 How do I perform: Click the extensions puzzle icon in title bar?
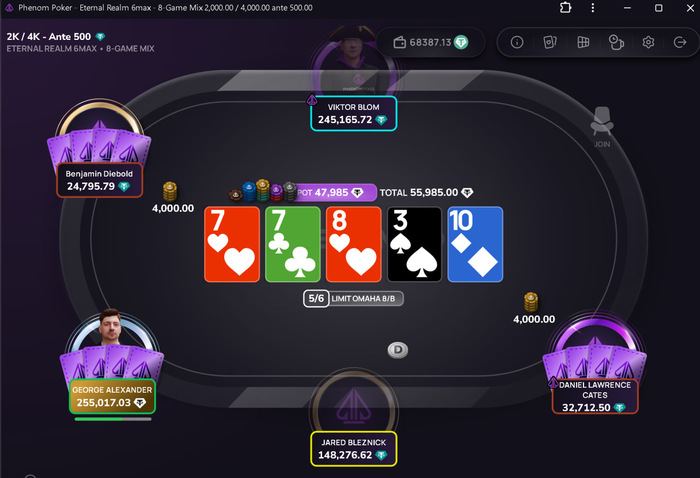pyautogui.click(x=566, y=8)
